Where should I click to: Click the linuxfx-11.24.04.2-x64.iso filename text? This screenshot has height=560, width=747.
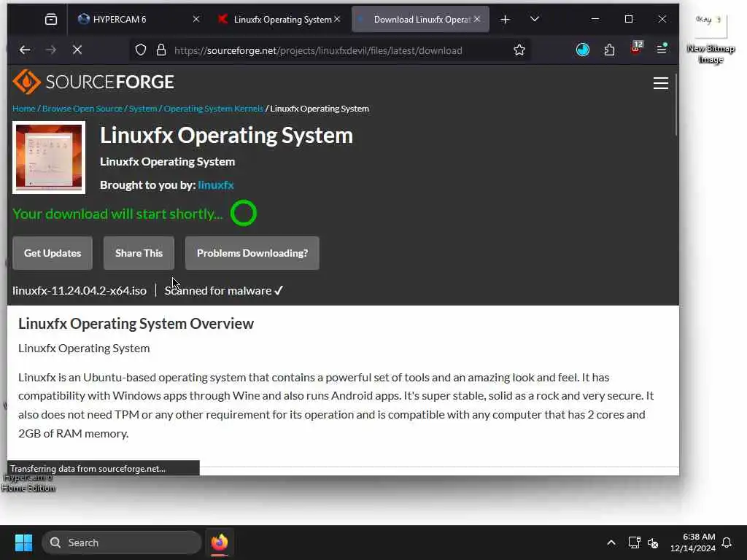(80, 290)
